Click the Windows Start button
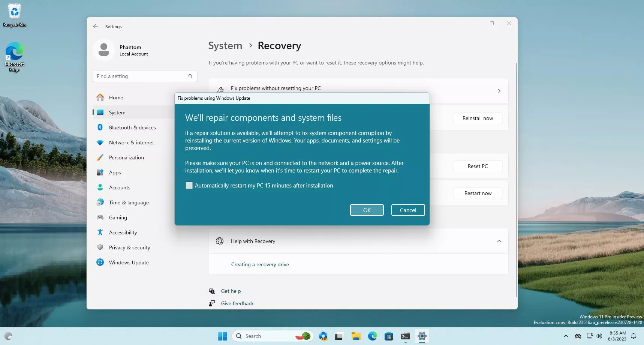 coord(222,336)
